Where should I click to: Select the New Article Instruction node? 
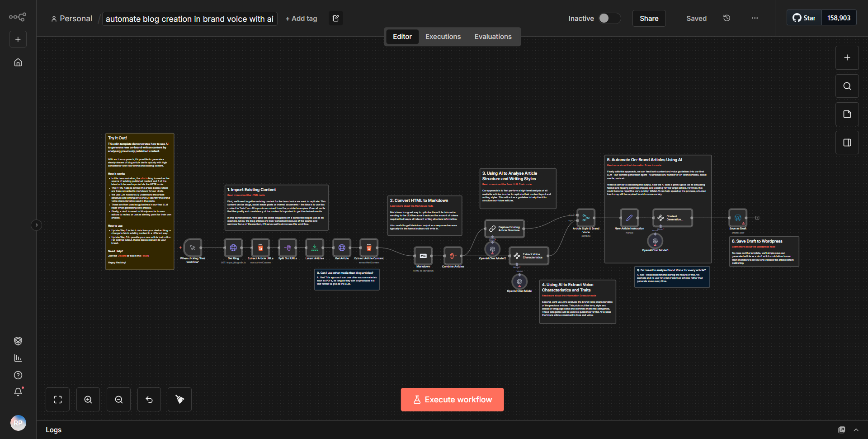(629, 218)
